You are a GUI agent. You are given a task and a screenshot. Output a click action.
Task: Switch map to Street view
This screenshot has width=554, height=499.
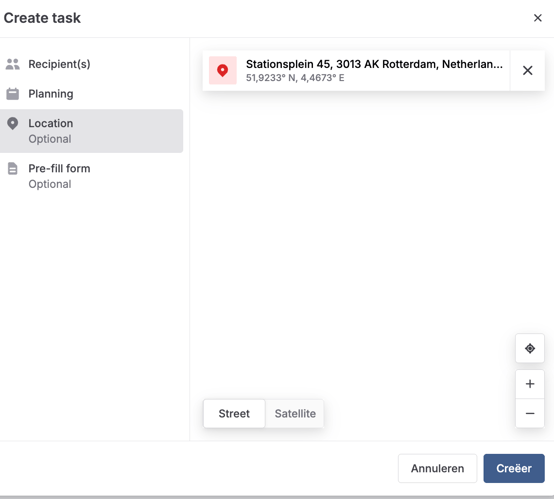234,413
